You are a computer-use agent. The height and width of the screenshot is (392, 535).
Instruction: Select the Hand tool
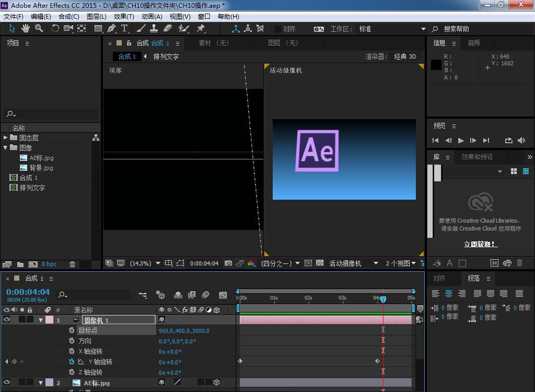[x=25, y=28]
